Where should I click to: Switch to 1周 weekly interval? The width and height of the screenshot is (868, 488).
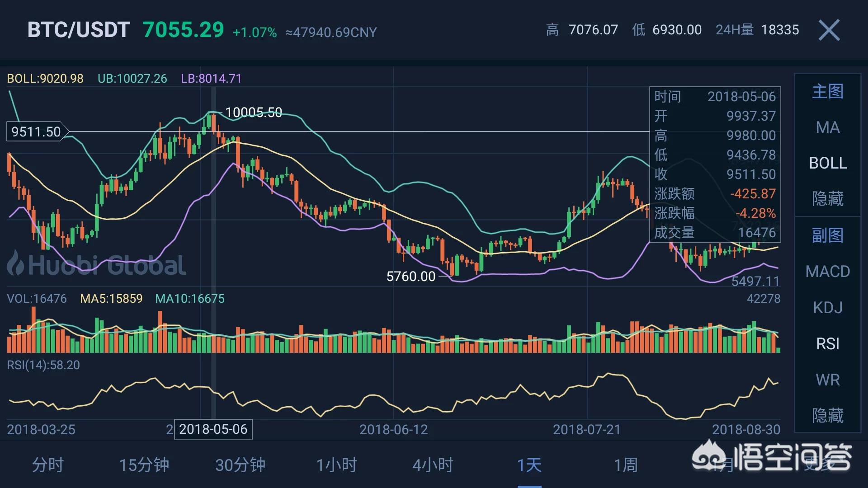(x=626, y=465)
